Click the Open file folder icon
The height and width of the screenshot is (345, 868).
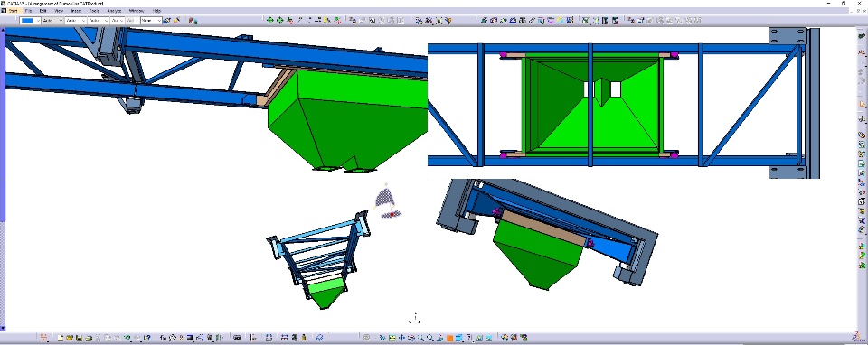coord(70,338)
